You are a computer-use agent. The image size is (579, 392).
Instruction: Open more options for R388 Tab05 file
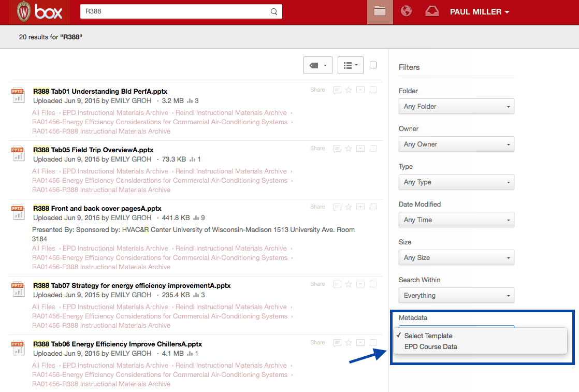click(360, 149)
